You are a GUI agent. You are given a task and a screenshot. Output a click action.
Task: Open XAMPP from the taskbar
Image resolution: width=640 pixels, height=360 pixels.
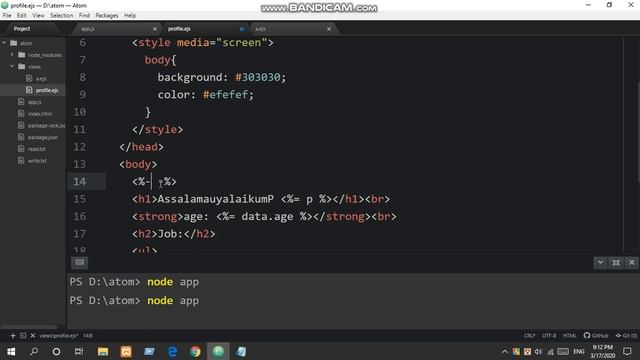tap(126, 351)
